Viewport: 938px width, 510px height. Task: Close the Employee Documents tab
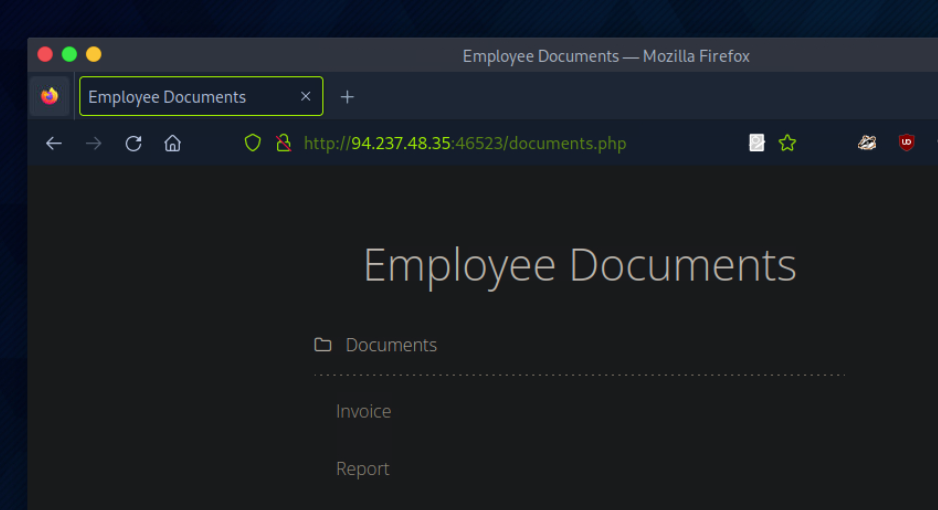click(306, 97)
